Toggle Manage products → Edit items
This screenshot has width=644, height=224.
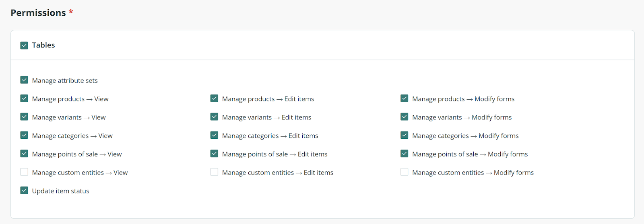point(214,99)
